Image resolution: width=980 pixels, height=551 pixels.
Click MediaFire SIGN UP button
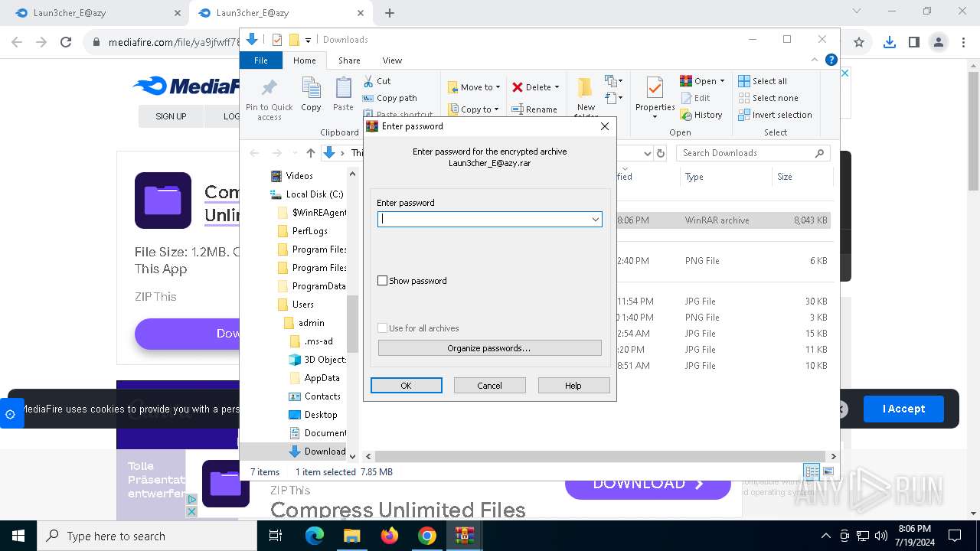point(171,116)
